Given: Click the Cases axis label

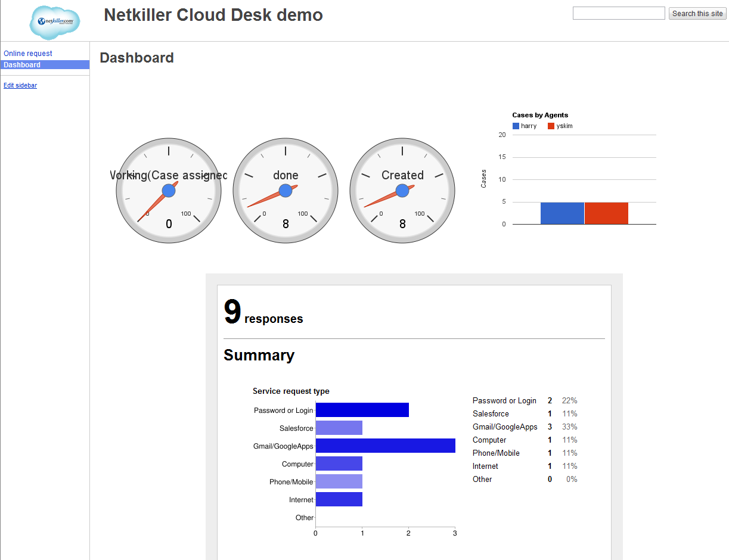Looking at the screenshot, I should tap(484, 179).
